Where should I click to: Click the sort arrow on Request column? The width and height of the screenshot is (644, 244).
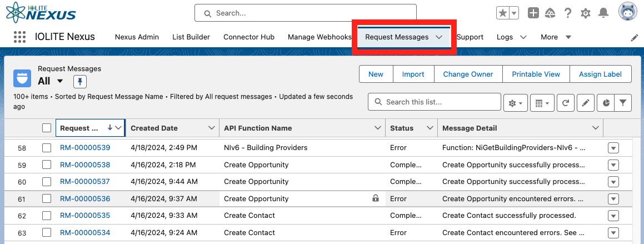(x=109, y=128)
